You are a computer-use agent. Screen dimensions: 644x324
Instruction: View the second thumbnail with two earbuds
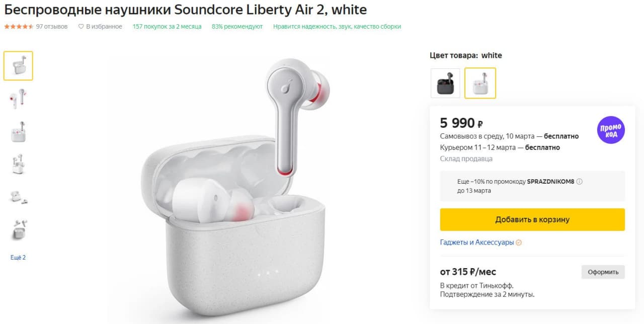click(18, 99)
